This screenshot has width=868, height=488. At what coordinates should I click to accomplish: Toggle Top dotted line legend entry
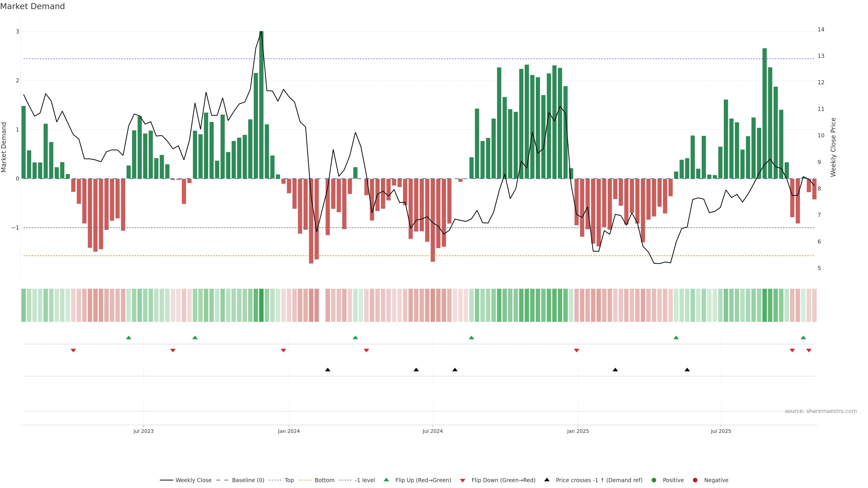289,480
